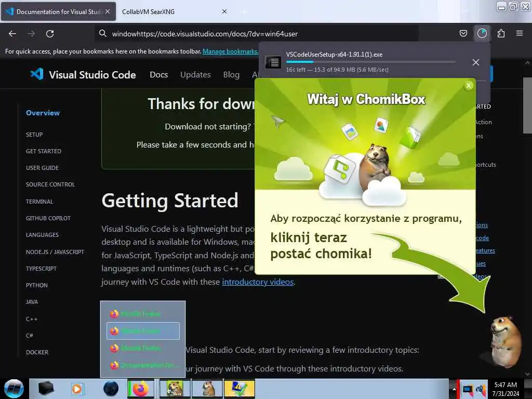Image resolution: width=532 pixels, height=399 pixels.
Task: Select first Mozilla Firefox entry in taskbar list
Action: coord(143,313)
